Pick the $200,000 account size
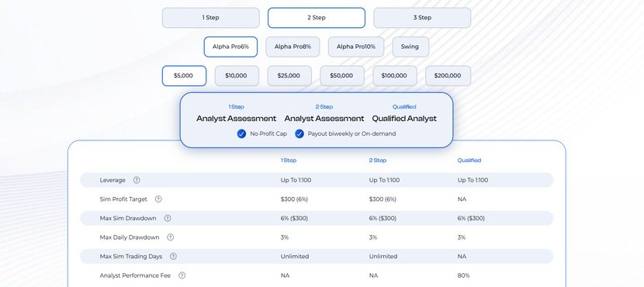Image resolution: width=644 pixels, height=287 pixels. click(x=448, y=76)
